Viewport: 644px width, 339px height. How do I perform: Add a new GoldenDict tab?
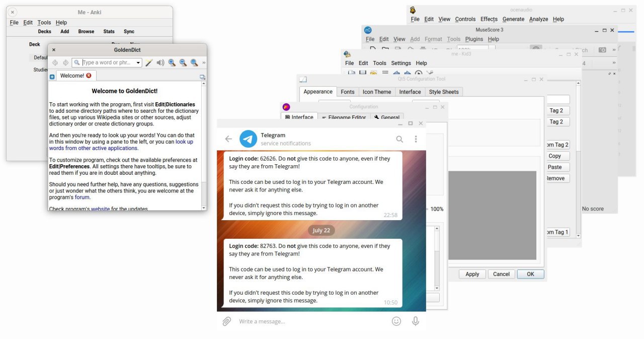tap(52, 77)
